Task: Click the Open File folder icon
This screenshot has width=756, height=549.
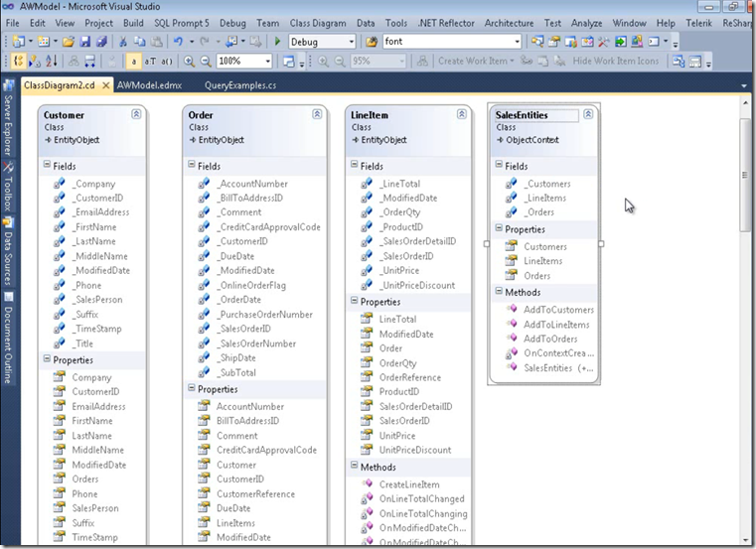Action: [x=69, y=42]
